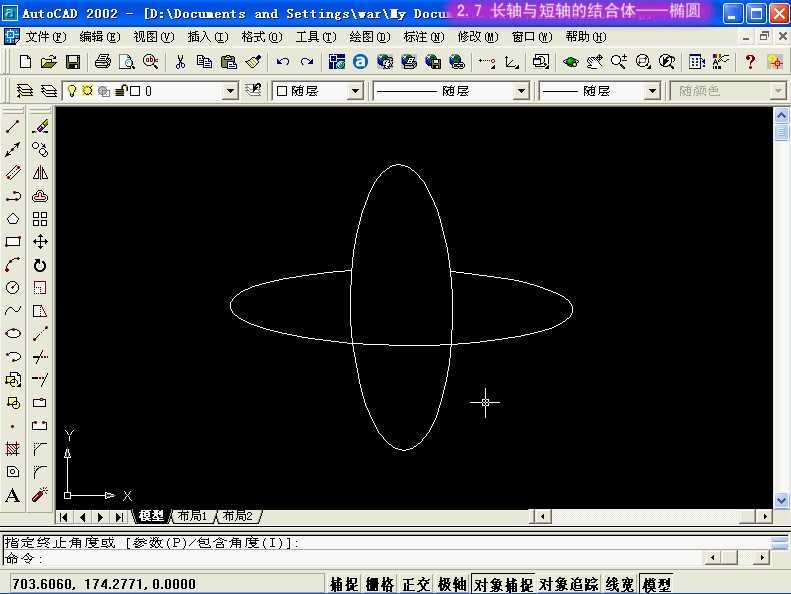The width and height of the screenshot is (791, 594).
Task: Expand the layer 0 dropdown list
Action: point(230,91)
